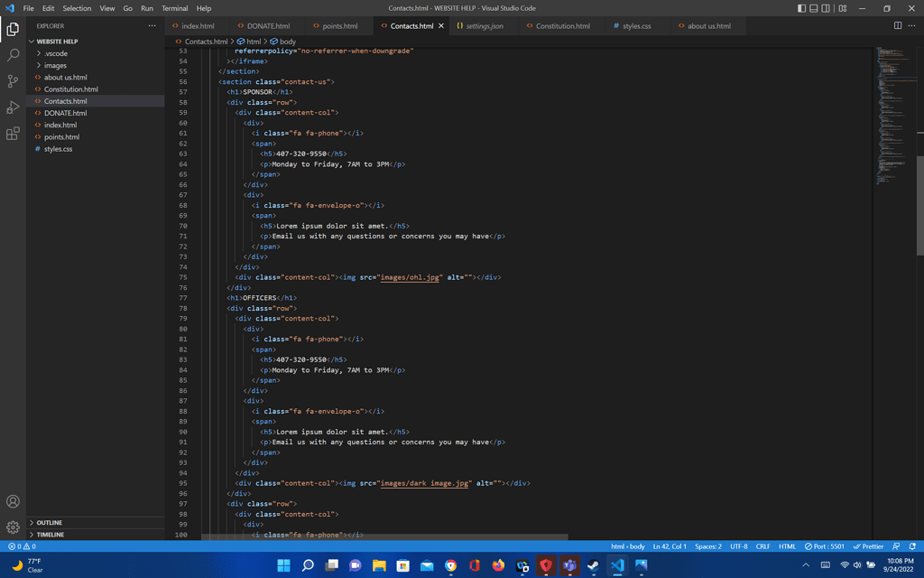
Task: Click Ln 42, Col 1 go-to-line
Action: point(670,546)
